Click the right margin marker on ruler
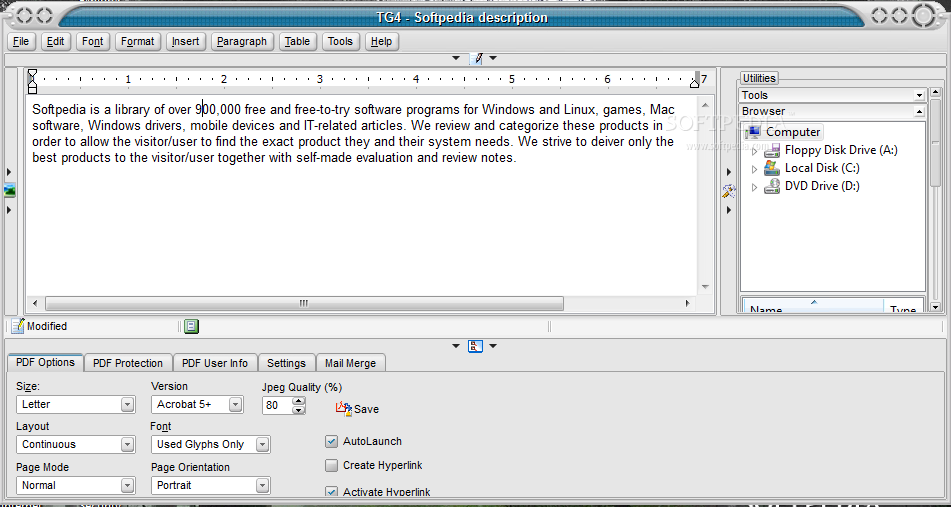 click(694, 82)
